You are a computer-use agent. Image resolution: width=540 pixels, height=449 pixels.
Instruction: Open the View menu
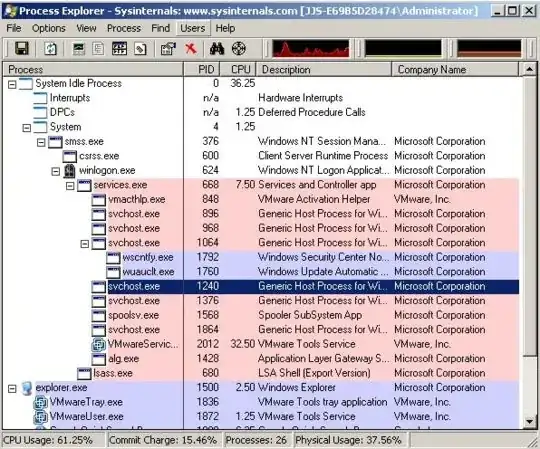pos(86,28)
